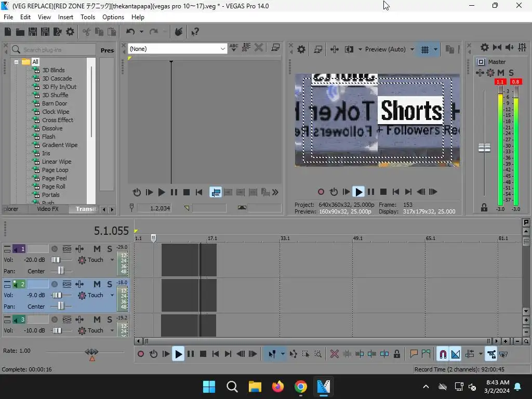The width and height of the screenshot is (532, 399).
Task: Stop timeline playback
Action: pyautogui.click(x=203, y=354)
